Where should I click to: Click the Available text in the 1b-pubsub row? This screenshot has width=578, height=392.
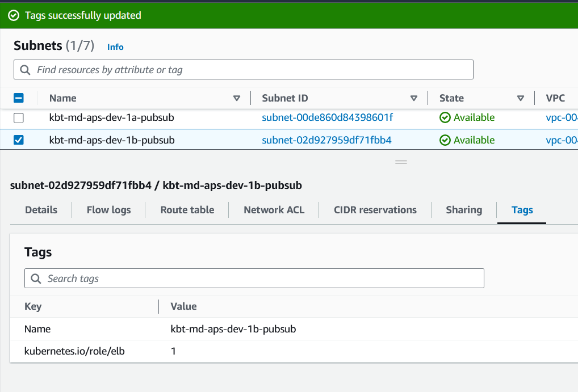pyautogui.click(x=474, y=140)
